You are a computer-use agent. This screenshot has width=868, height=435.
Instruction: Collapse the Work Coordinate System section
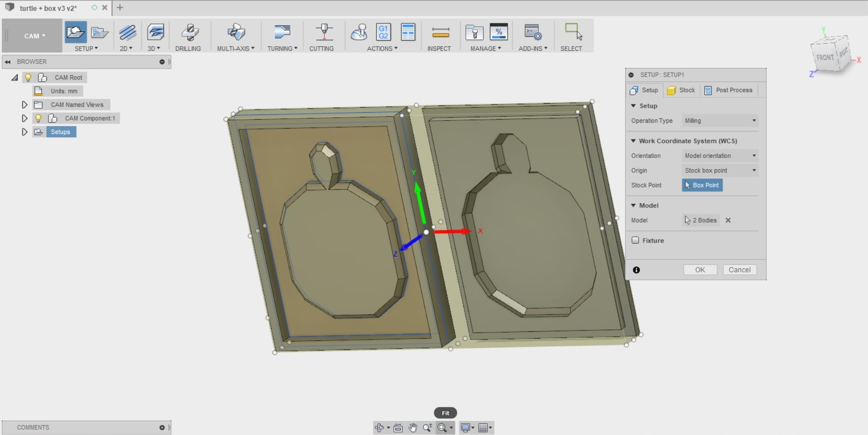tap(633, 141)
